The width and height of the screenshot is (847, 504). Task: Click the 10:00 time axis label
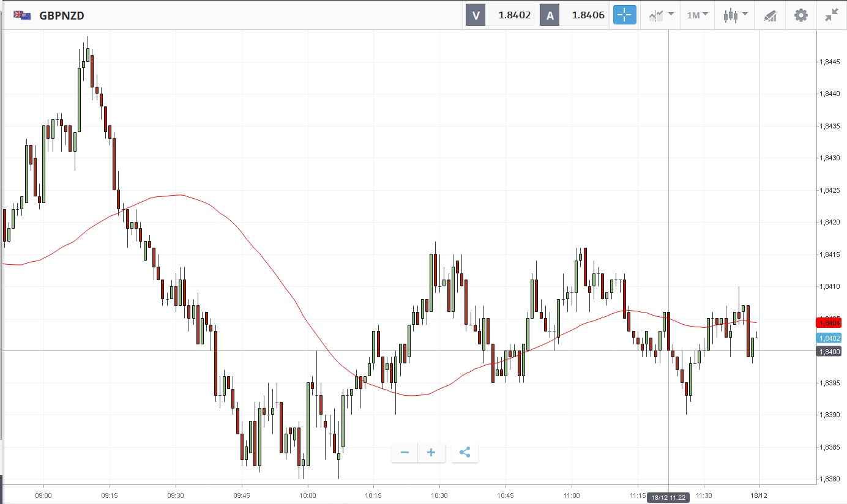tap(308, 495)
